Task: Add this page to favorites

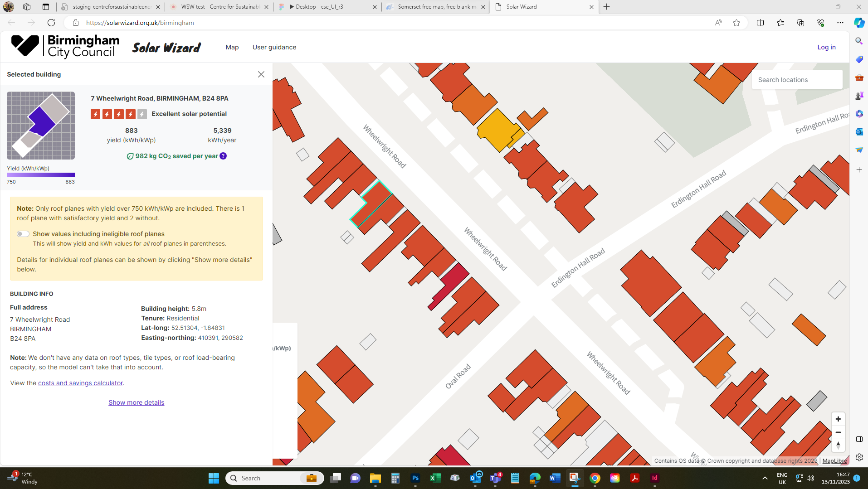Action: [x=736, y=23]
